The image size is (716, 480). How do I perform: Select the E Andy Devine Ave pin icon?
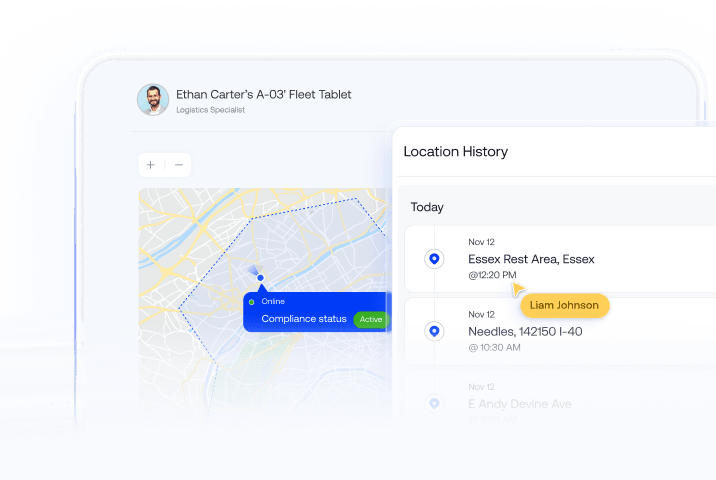pos(434,403)
